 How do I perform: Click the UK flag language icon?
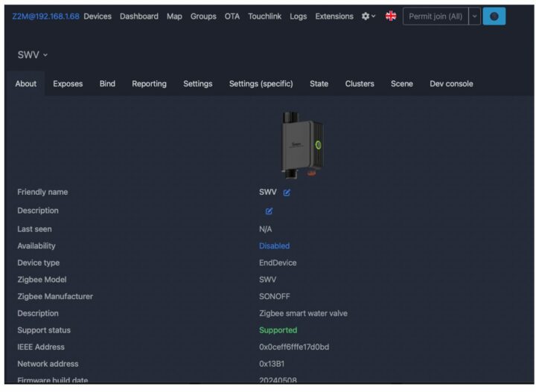tap(391, 16)
